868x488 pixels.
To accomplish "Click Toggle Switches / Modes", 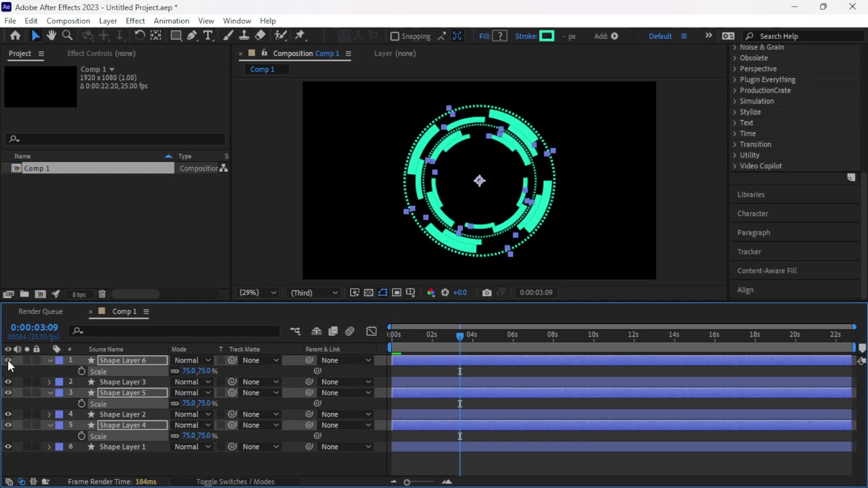I will tap(235, 482).
